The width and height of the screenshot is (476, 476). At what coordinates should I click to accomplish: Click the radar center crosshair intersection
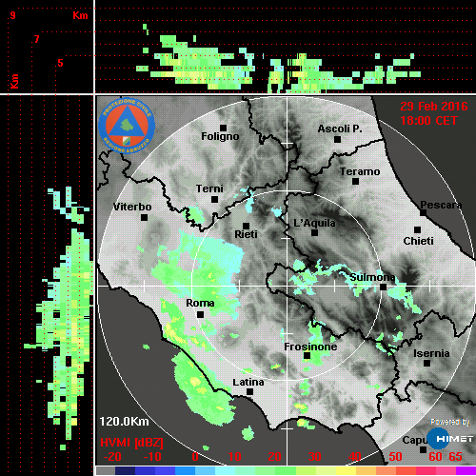288,286
